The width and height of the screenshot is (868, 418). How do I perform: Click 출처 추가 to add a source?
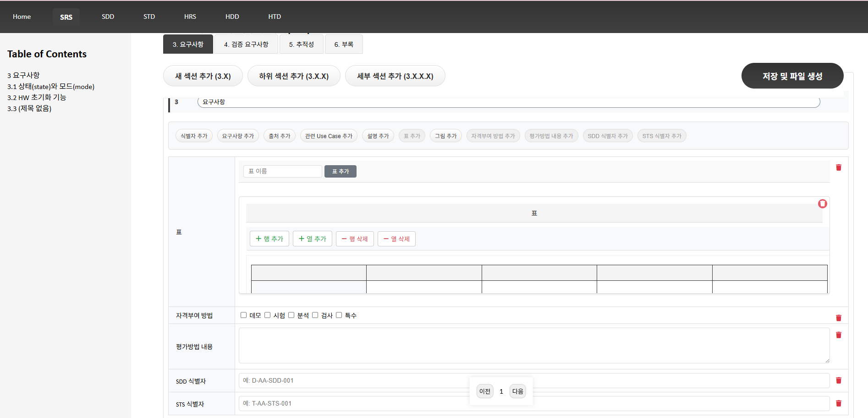click(279, 135)
